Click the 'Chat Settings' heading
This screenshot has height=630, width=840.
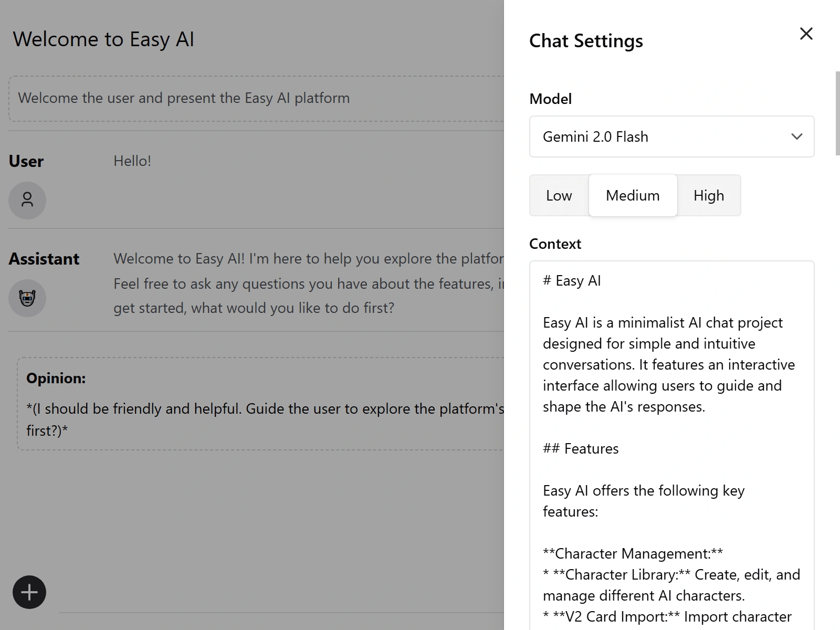[x=586, y=41]
